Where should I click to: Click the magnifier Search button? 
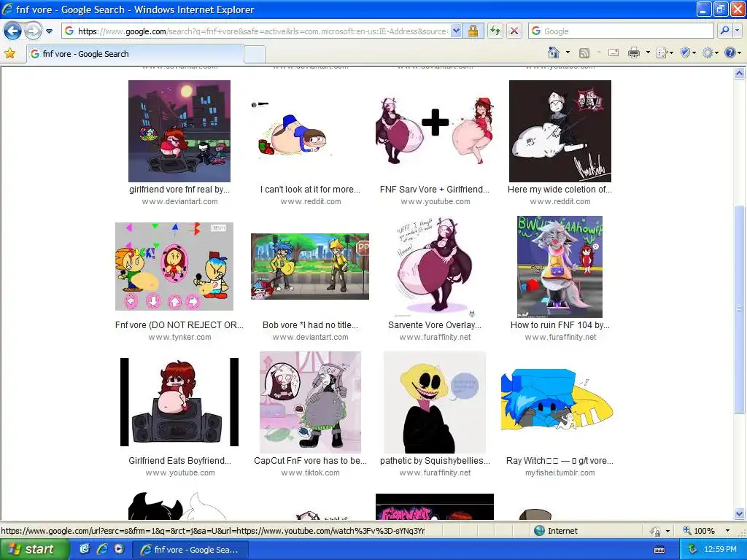pos(724,31)
